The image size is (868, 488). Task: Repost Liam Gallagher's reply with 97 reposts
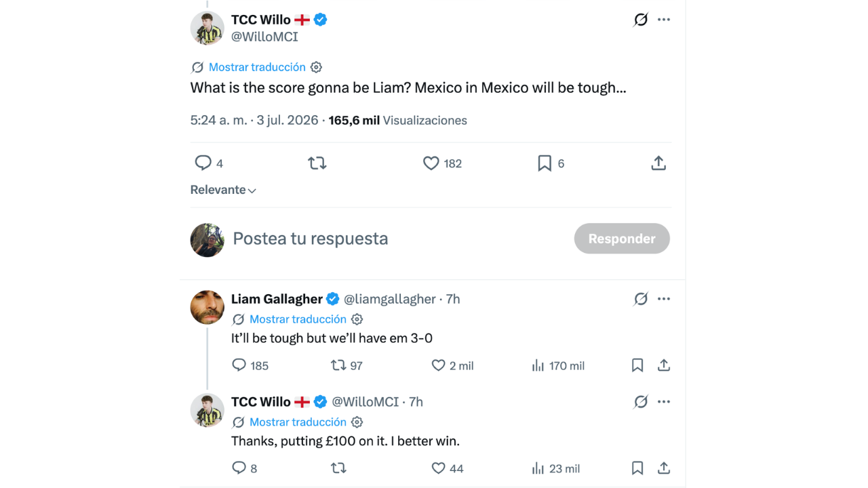[x=338, y=365]
